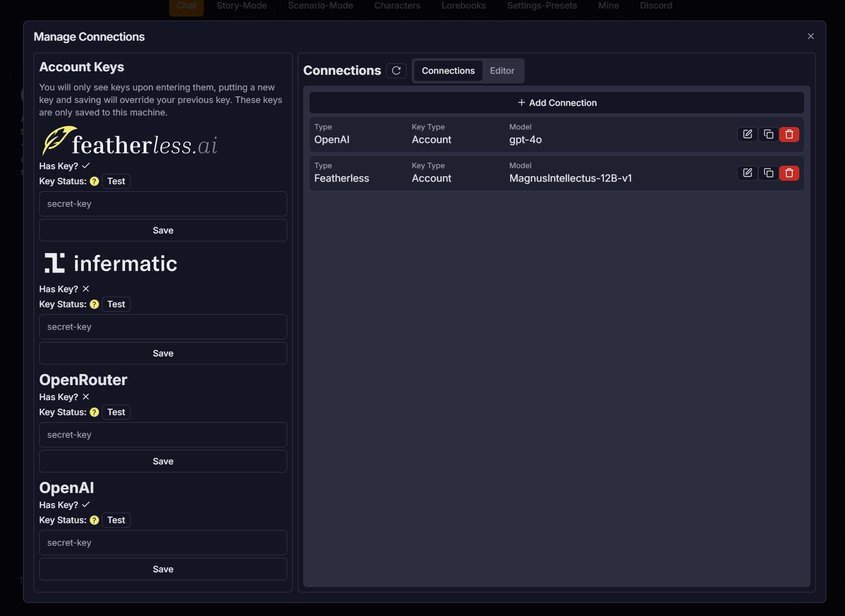This screenshot has height=616, width=845.
Task: Click the OpenRouter section heading
Action: coord(83,380)
